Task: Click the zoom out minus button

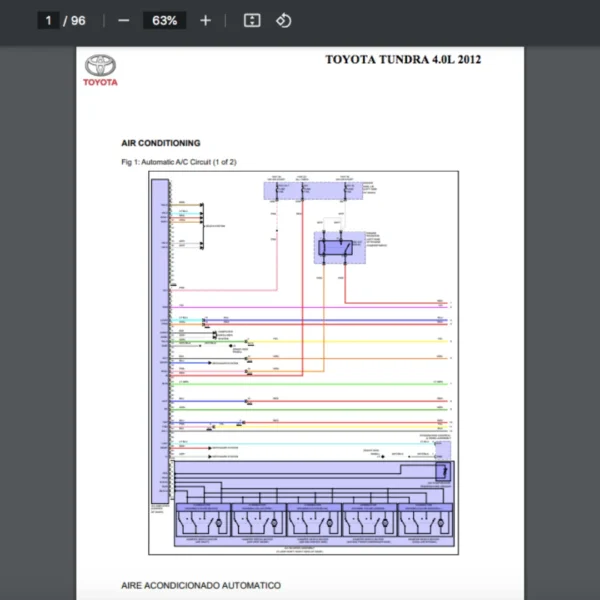Action: [123, 20]
